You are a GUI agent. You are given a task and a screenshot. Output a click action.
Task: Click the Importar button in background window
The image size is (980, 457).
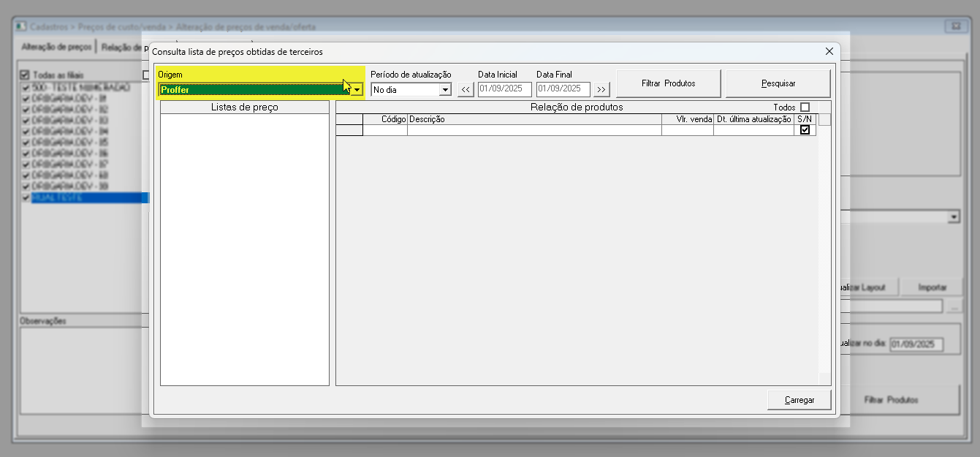(932, 287)
